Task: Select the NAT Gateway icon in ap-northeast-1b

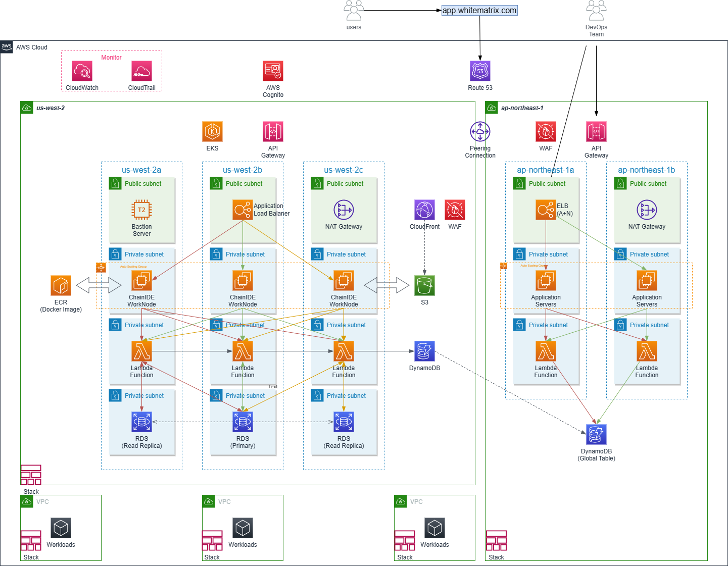Action: (647, 210)
